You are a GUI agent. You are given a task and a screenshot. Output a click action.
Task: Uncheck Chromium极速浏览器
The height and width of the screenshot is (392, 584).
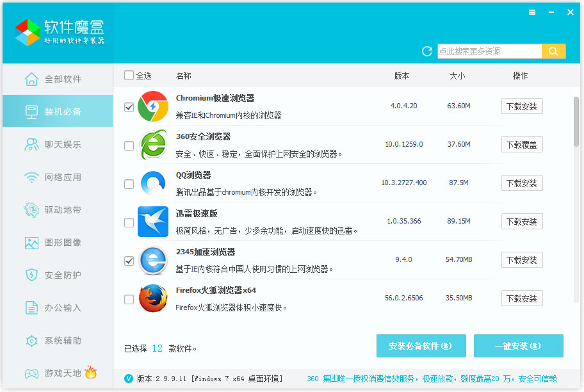point(129,106)
